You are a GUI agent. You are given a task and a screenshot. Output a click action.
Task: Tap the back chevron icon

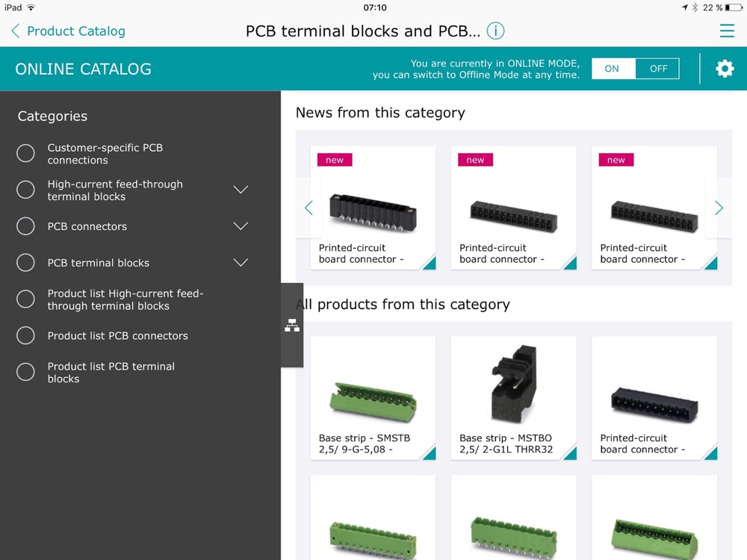pos(15,31)
